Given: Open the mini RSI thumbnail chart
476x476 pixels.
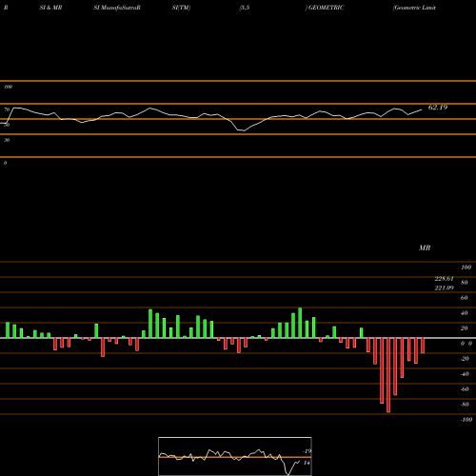Looking at the screenshot, I should [235, 456].
